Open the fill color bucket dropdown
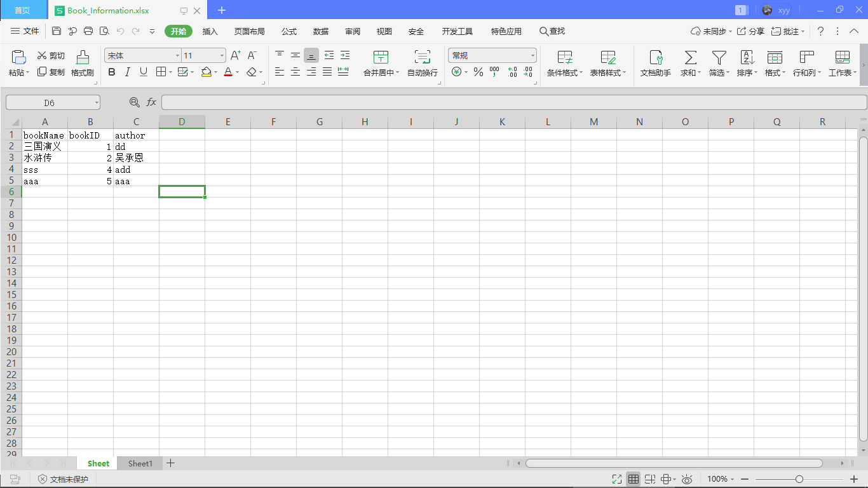 pyautogui.click(x=215, y=73)
